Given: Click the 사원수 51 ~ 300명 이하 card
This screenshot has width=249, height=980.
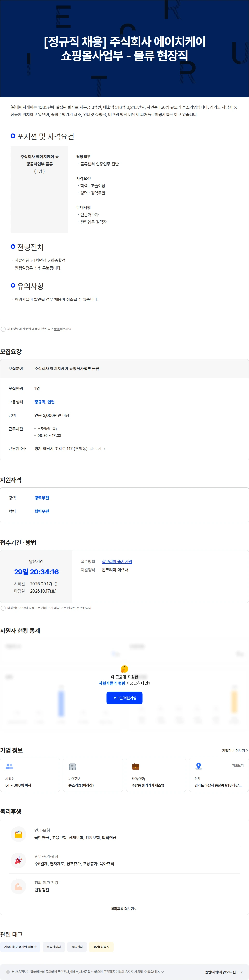Looking at the screenshot, I should click(x=30, y=775).
